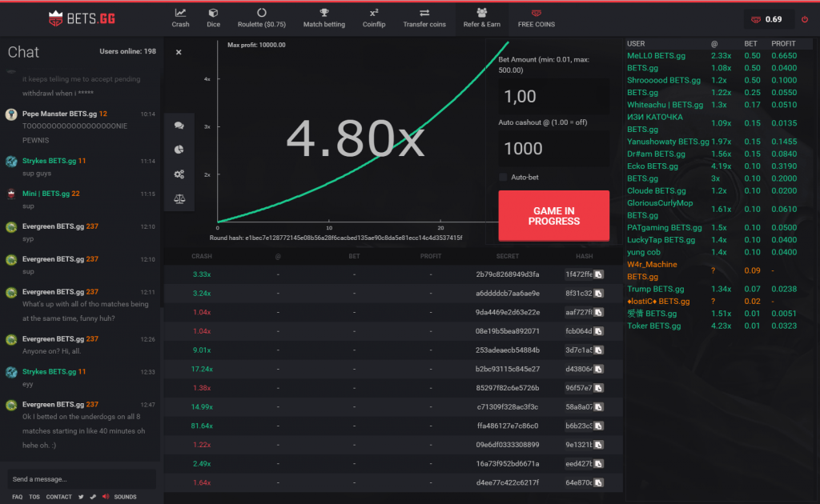Viewport: 820px width, 504px height.
Task: Open the Coinflip game
Action: (374, 18)
